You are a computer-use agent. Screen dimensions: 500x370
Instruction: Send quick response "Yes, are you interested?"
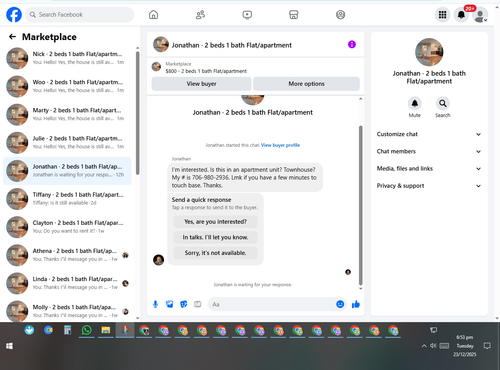(x=215, y=222)
